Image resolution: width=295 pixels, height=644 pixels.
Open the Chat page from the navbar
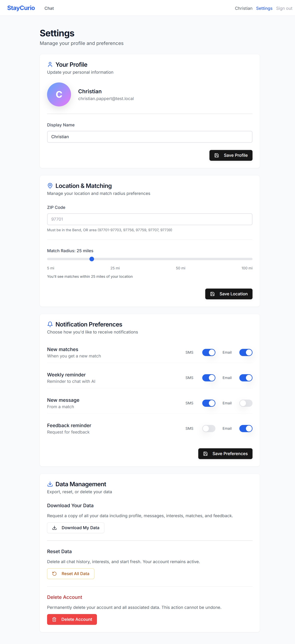(x=49, y=8)
